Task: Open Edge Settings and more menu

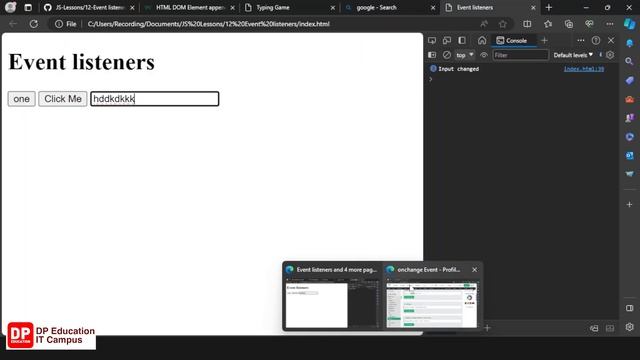Action: coord(610,24)
